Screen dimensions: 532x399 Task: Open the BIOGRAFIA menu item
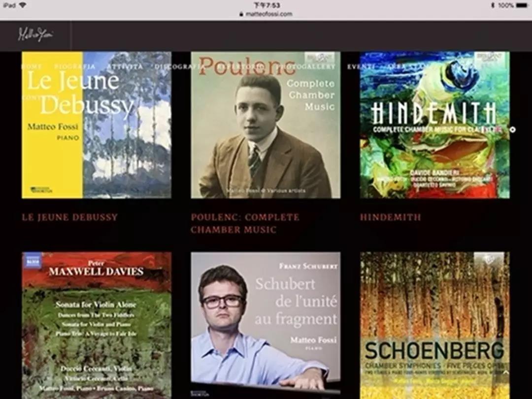tap(75, 66)
